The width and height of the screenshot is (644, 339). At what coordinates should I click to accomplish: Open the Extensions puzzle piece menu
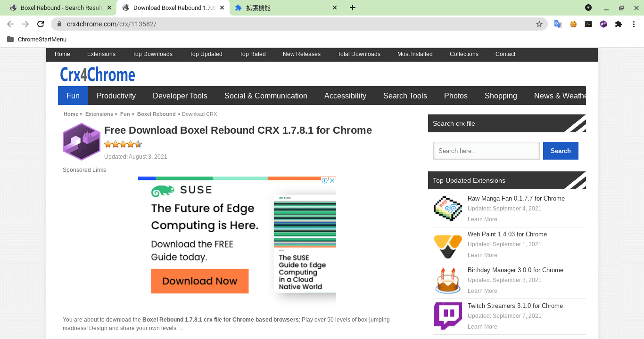tap(619, 24)
